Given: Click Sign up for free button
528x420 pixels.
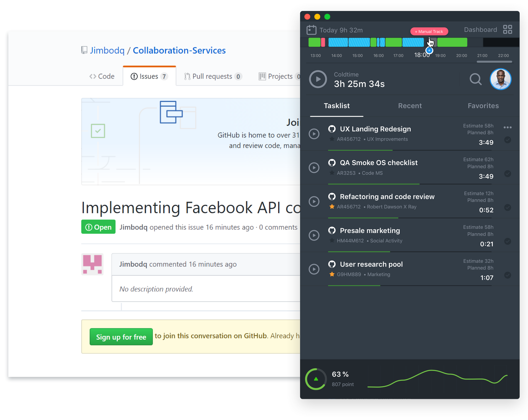Looking at the screenshot, I should pyautogui.click(x=121, y=337).
